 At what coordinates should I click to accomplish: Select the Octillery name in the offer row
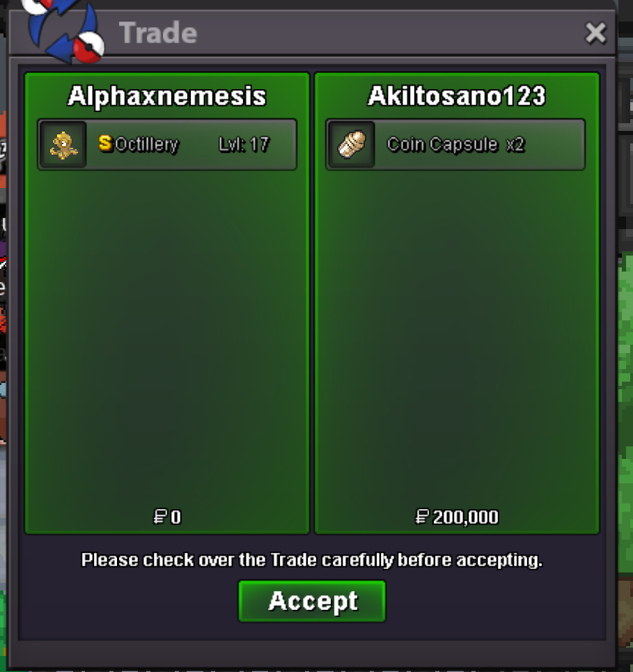[x=146, y=145]
